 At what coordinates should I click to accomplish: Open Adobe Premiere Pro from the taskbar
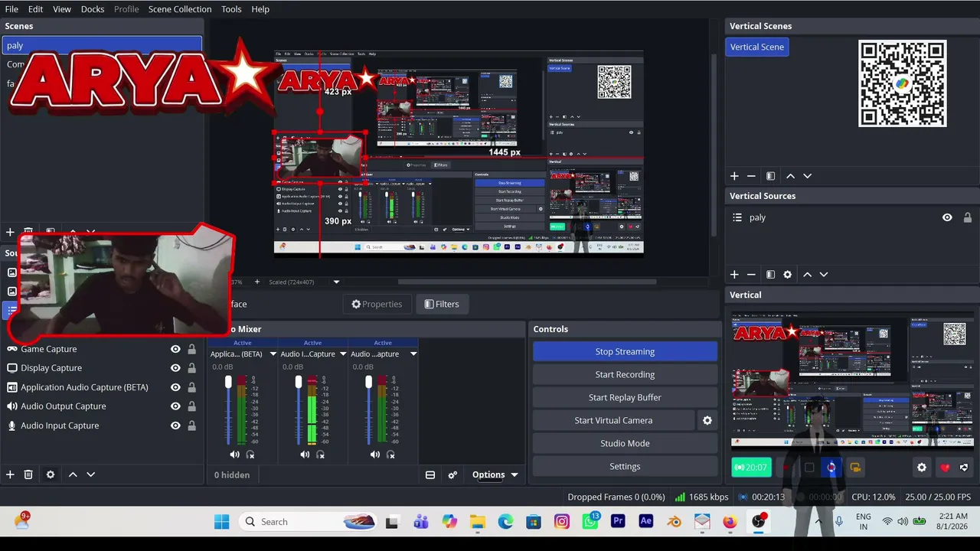(x=618, y=522)
